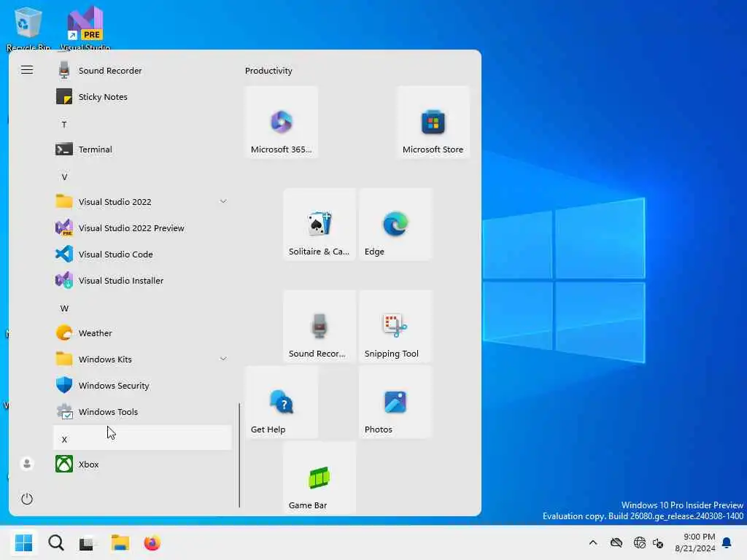Open the Microsoft 365 tile

[282, 122]
